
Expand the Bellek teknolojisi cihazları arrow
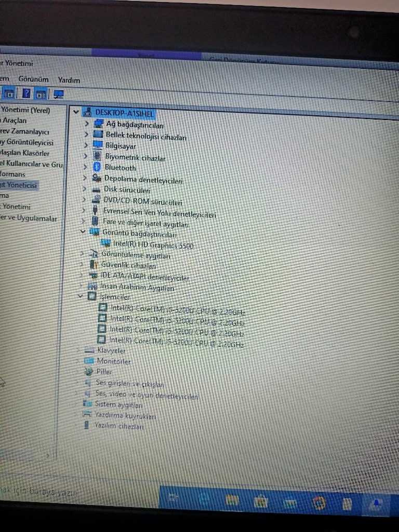coord(86,135)
